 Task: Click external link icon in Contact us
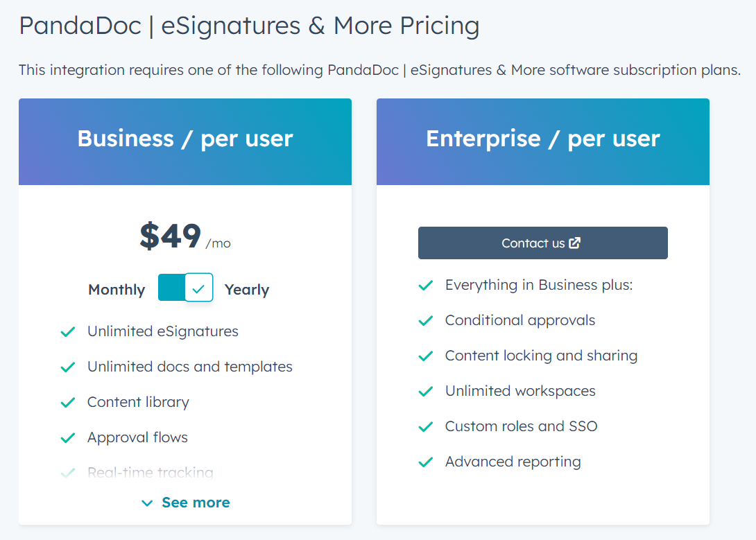click(574, 243)
